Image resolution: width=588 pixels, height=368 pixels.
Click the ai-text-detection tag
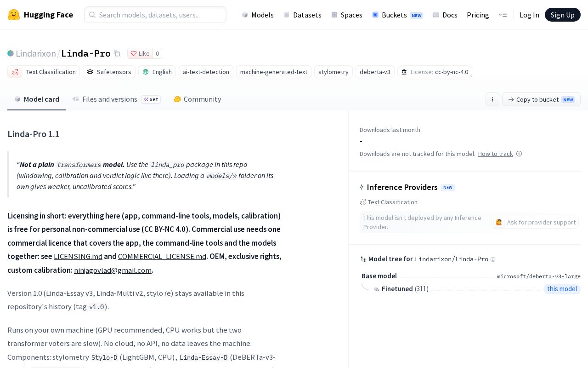pos(206,72)
